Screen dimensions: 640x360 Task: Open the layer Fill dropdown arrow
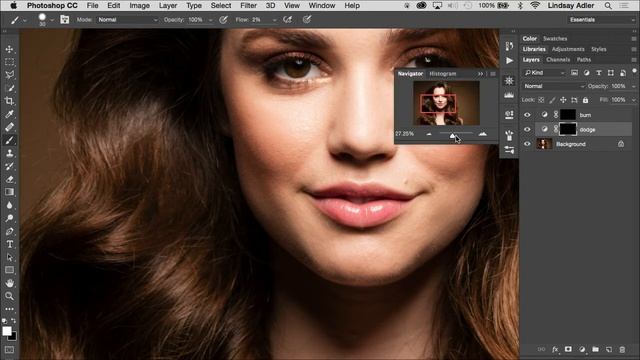633,100
